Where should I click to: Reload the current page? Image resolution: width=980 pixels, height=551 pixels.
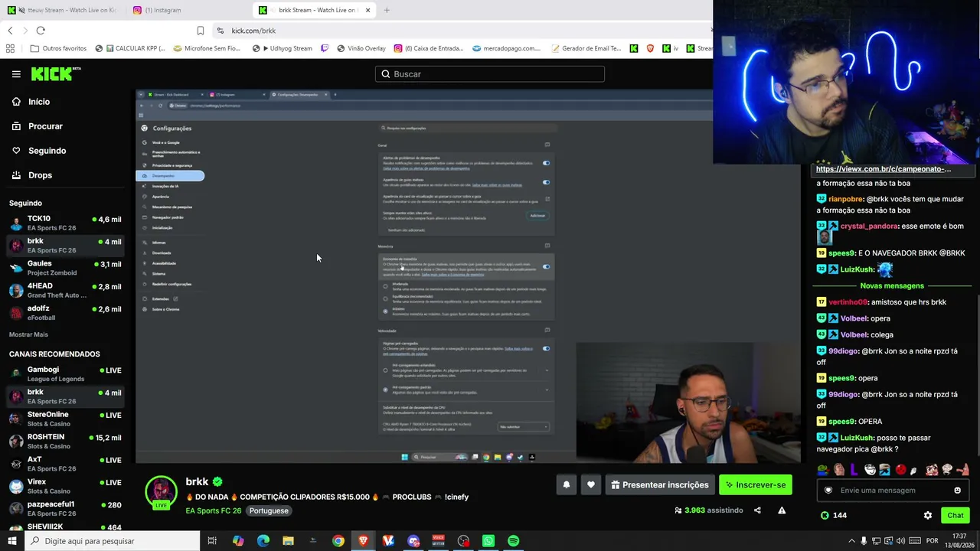coord(41,31)
